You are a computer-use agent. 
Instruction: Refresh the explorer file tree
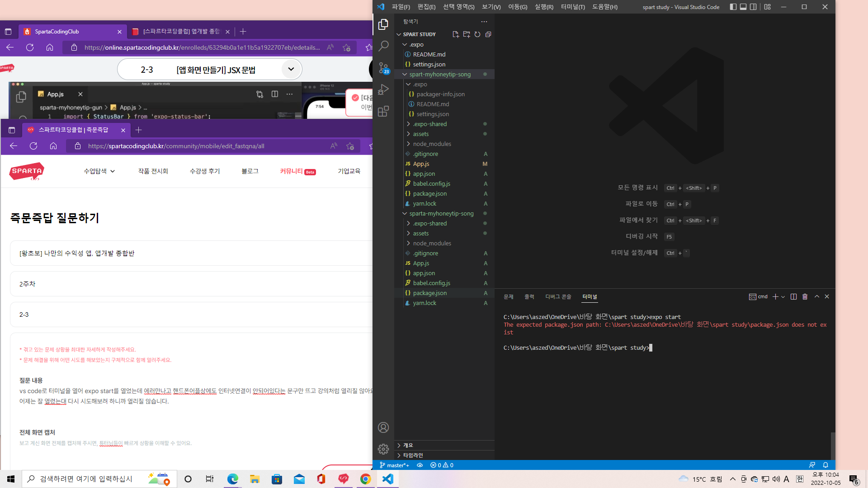(477, 34)
